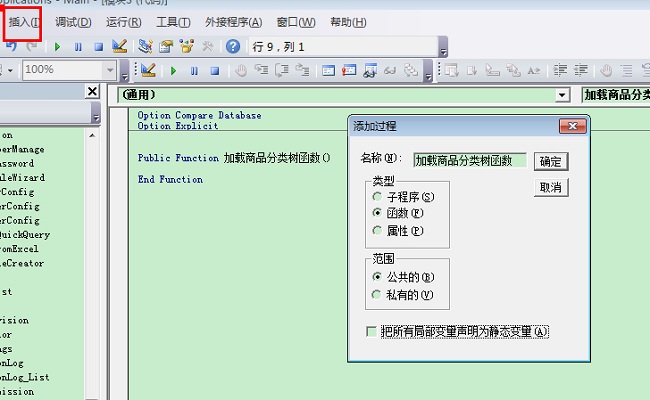Screen dimensions: 650x400
Task: Toggle Design Mode in the standard toolbar
Action: point(120,46)
